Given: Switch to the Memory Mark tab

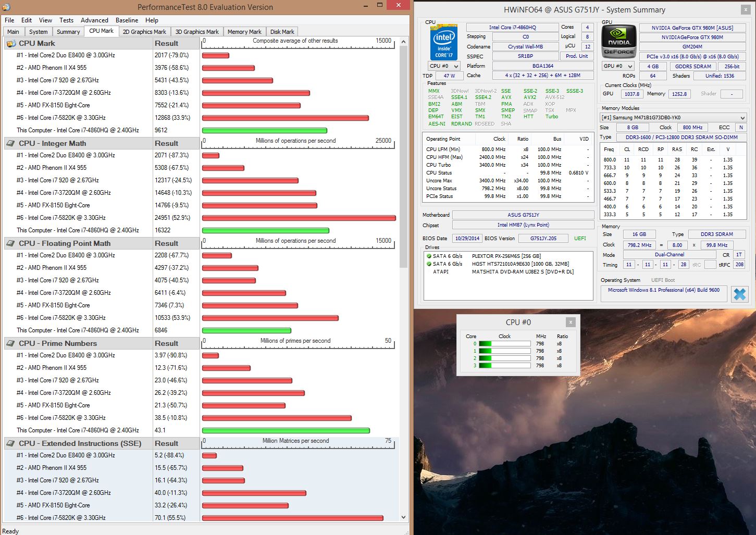Looking at the screenshot, I should (x=244, y=32).
